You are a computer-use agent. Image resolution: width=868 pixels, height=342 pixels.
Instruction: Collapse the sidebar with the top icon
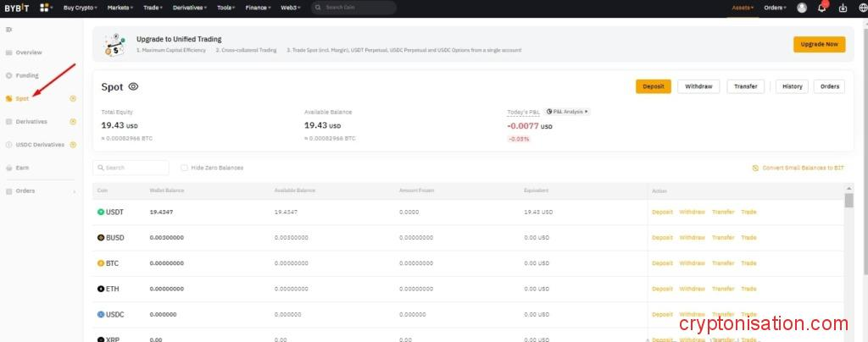coord(8,30)
